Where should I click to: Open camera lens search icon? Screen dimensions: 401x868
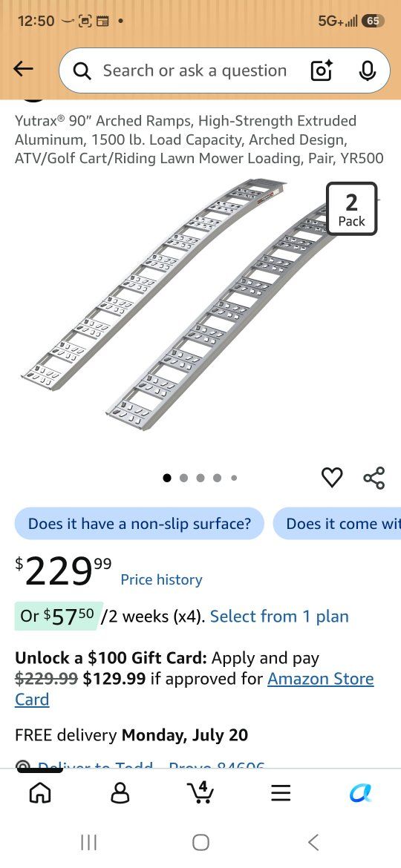[322, 70]
